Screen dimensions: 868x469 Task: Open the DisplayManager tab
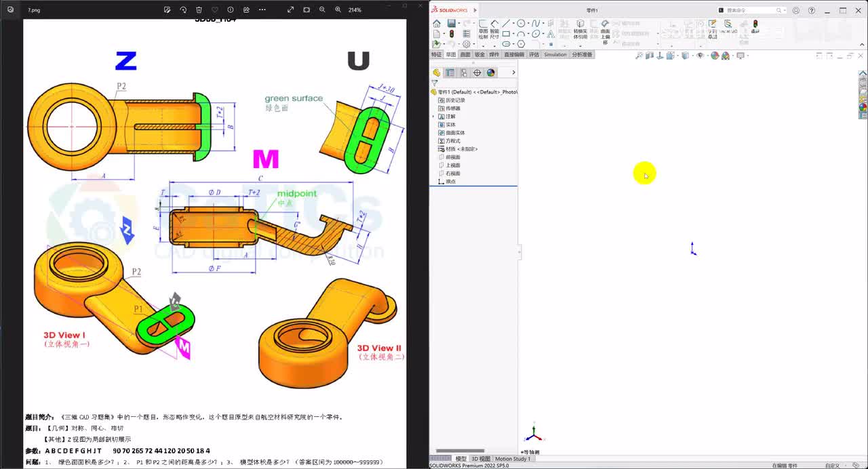[x=491, y=73]
